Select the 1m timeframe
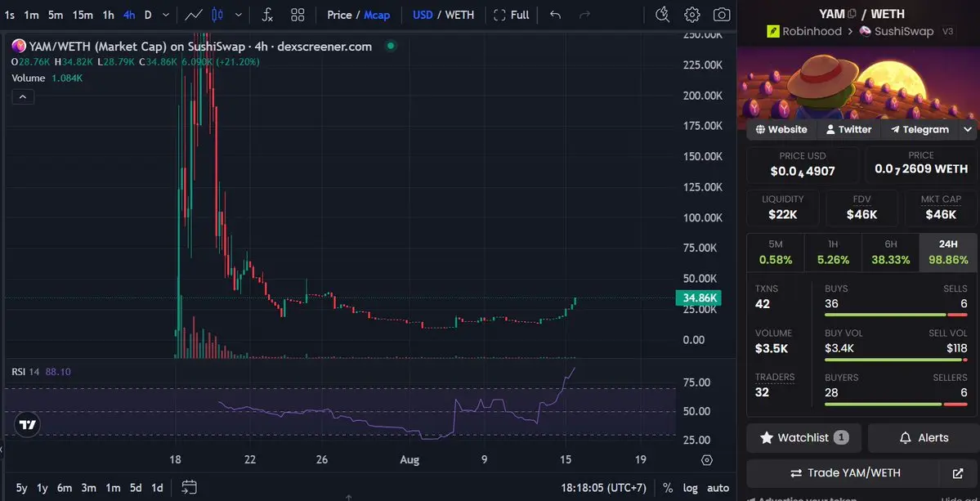 click(31, 15)
